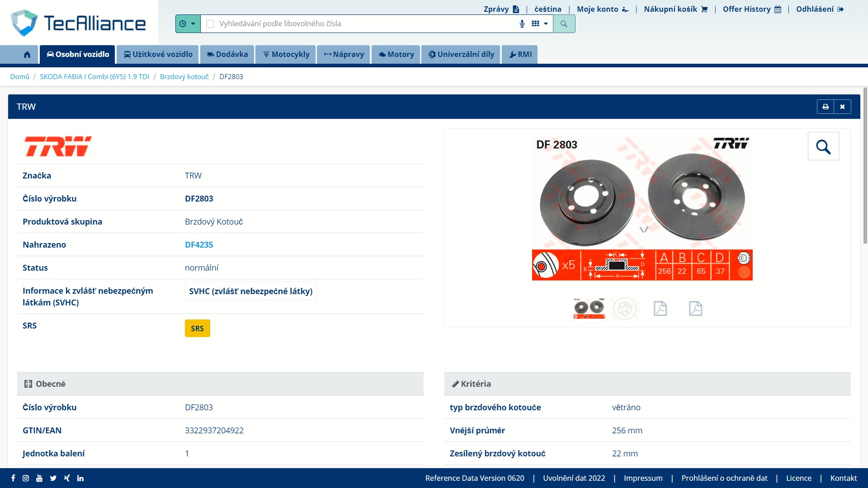Switch to Osobní vozidlo tab

tap(77, 54)
